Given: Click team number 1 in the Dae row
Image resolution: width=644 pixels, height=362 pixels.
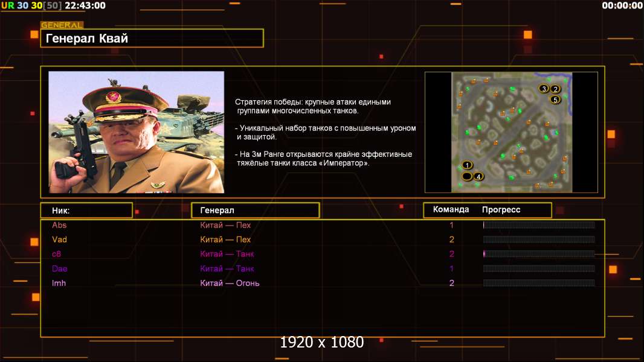Looking at the screenshot, I should click(x=451, y=268).
